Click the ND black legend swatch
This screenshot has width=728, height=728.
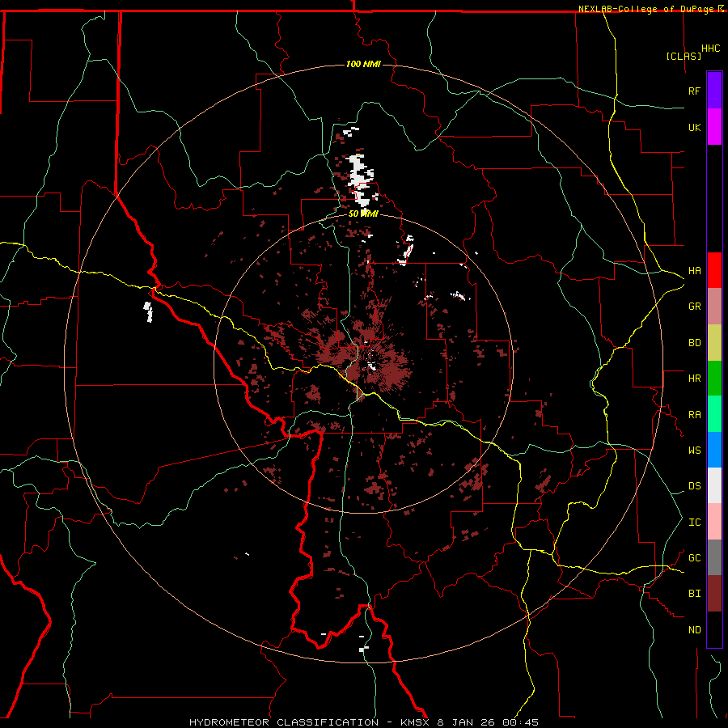point(714,629)
